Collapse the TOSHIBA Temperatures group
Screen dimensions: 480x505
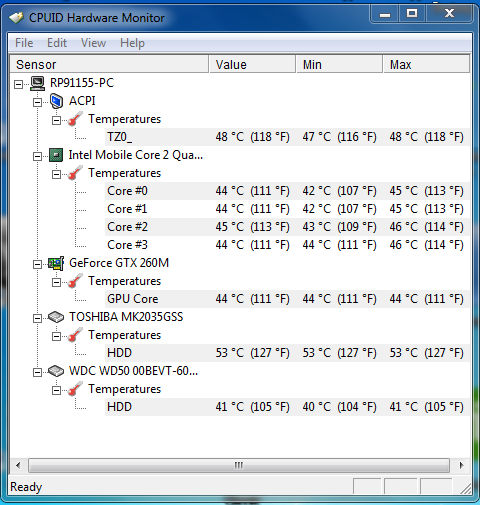coord(57,336)
